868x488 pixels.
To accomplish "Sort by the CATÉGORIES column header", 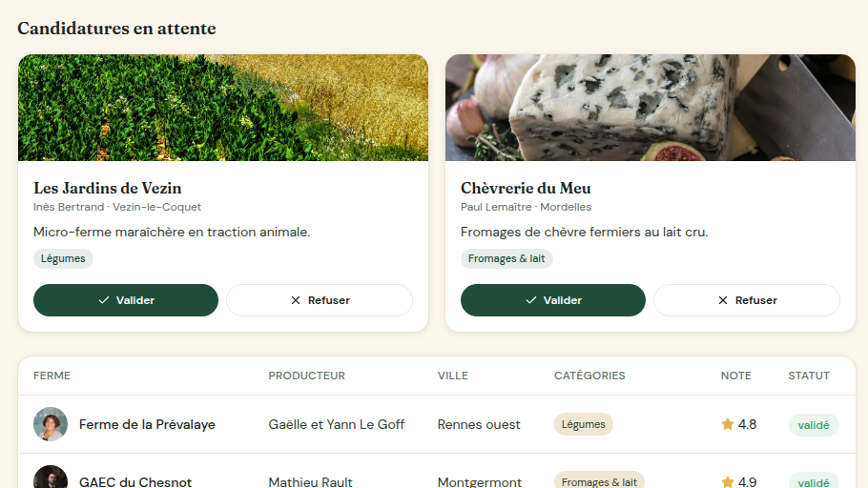I will [589, 376].
